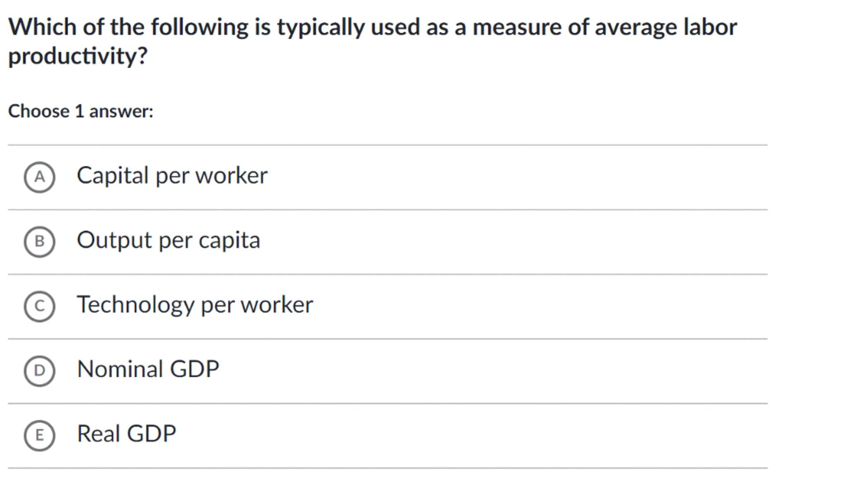846x504 pixels.
Task: Click the word 'Technology' in answer C
Action: pos(135,305)
